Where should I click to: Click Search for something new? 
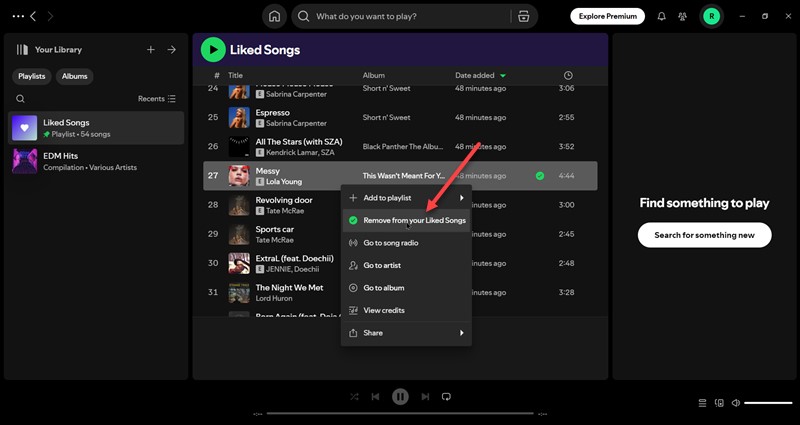tap(704, 235)
